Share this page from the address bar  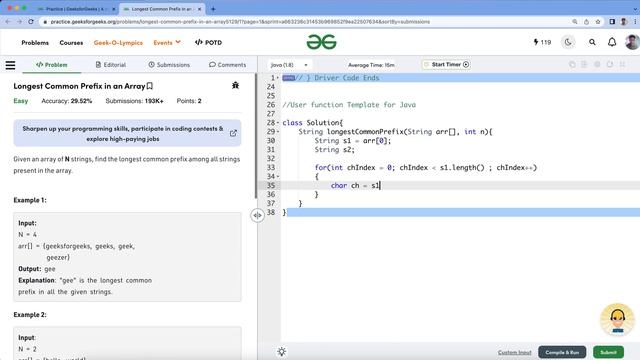[x=586, y=22]
